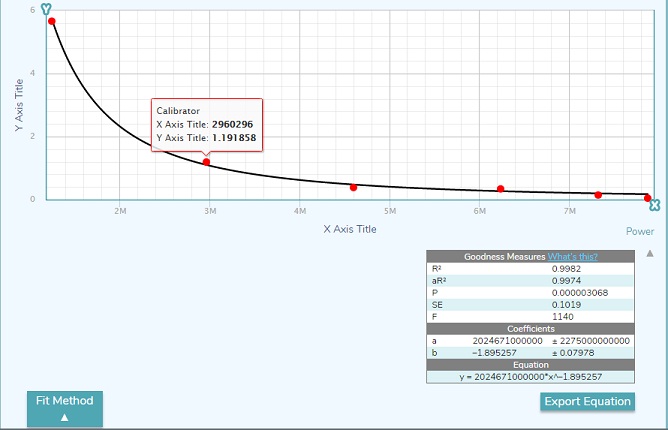Select the first data point at curve top
The width and height of the screenshot is (668, 430).
click(x=52, y=21)
